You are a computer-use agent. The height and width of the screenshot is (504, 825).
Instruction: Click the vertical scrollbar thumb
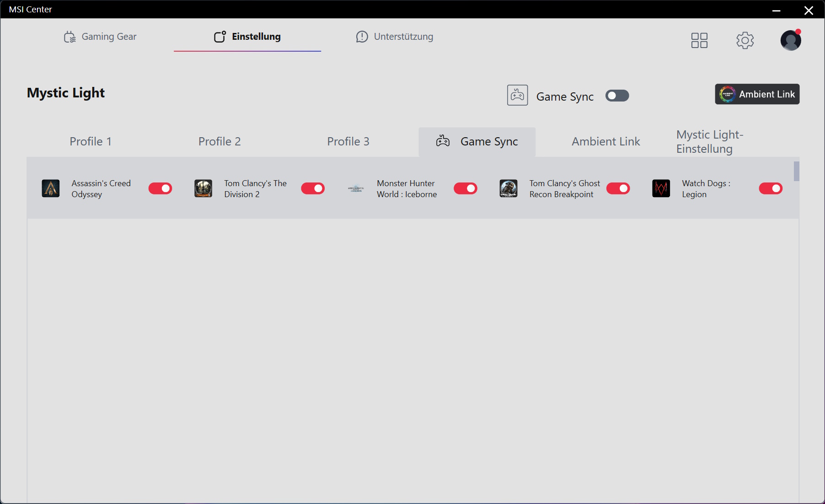[796, 172]
